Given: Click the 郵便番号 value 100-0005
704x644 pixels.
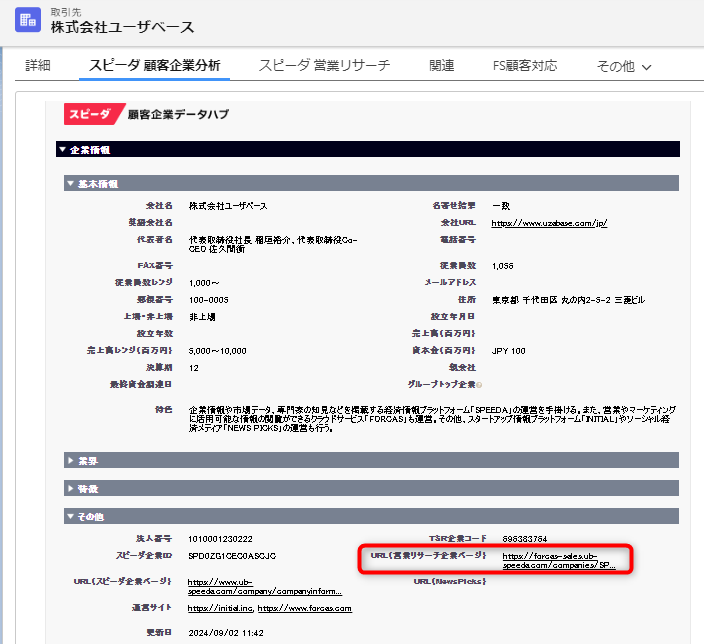Looking at the screenshot, I should point(209,300).
